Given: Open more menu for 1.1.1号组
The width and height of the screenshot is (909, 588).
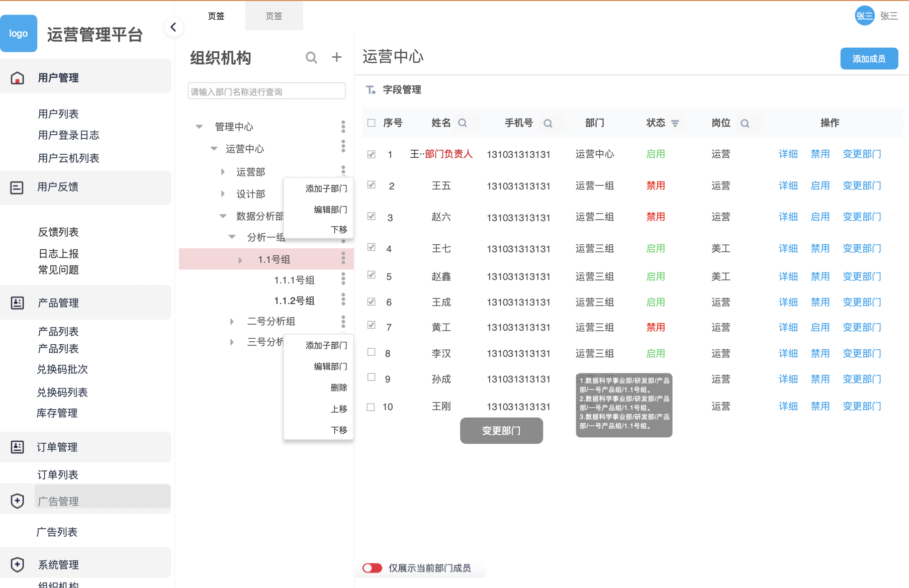Looking at the screenshot, I should tap(343, 278).
